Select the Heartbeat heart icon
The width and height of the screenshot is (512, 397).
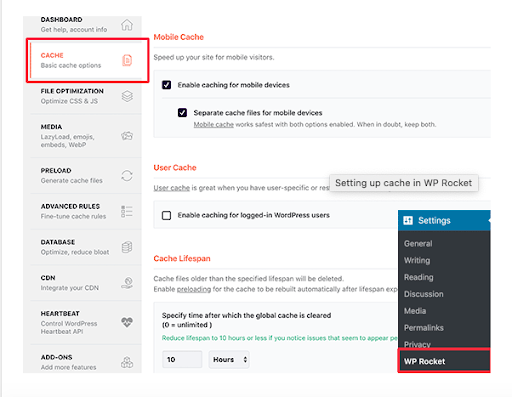(x=127, y=322)
